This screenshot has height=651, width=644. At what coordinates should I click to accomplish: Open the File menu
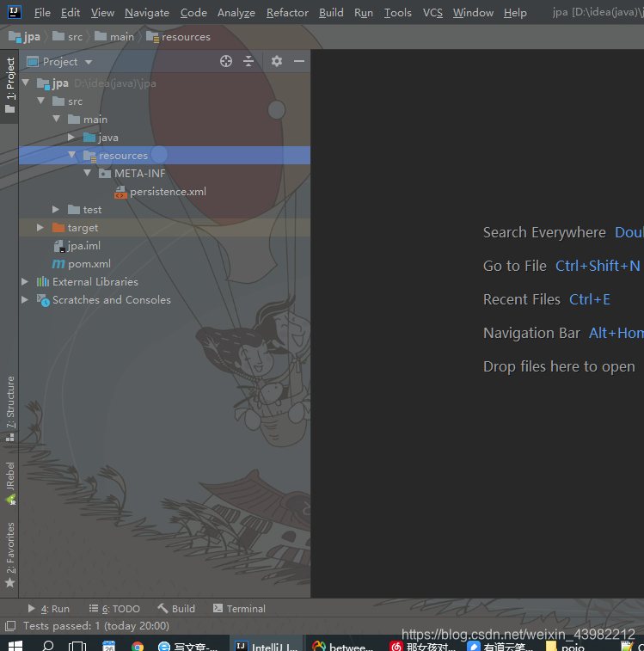(x=42, y=13)
